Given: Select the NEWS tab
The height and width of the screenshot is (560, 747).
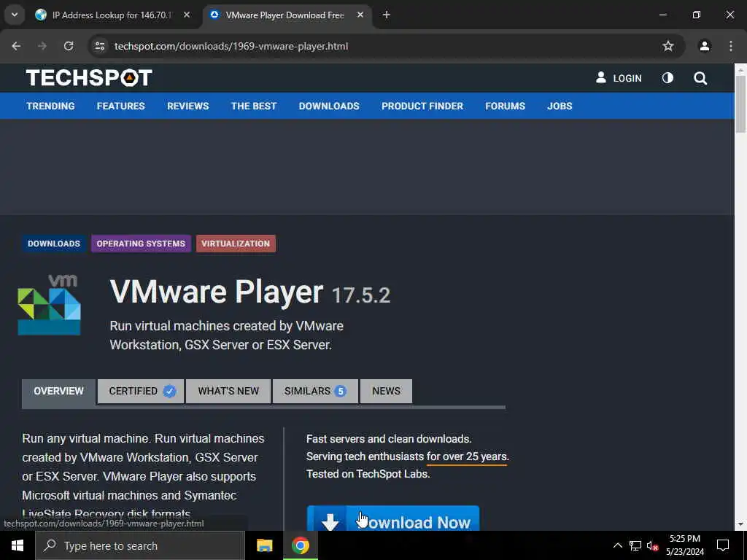Looking at the screenshot, I should 387,391.
